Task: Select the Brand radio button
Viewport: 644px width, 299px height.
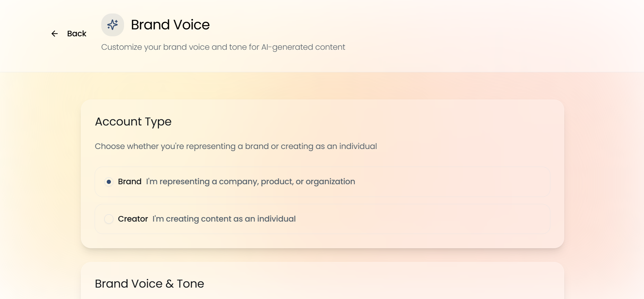Action: pyautogui.click(x=109, y=182)
